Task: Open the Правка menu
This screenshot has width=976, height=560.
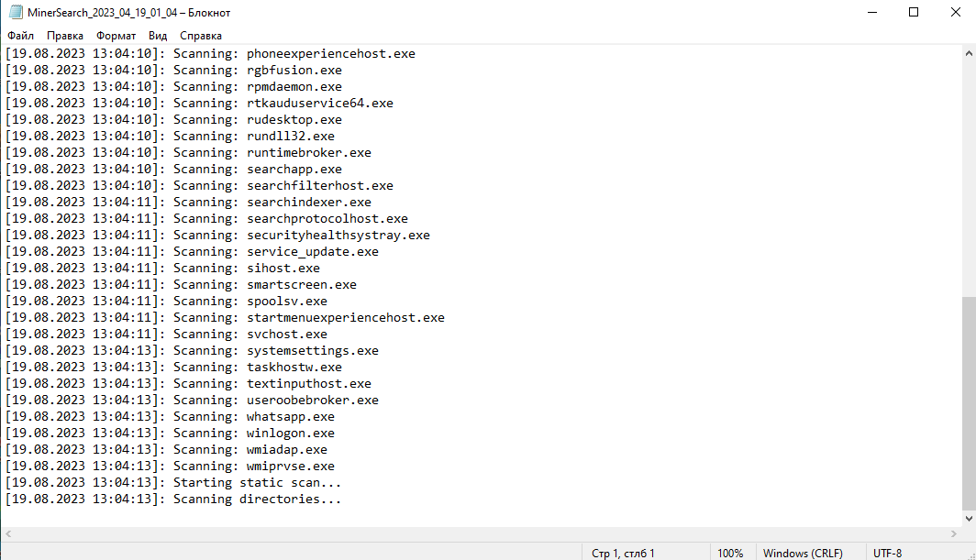Action: [x=64, y=36]
